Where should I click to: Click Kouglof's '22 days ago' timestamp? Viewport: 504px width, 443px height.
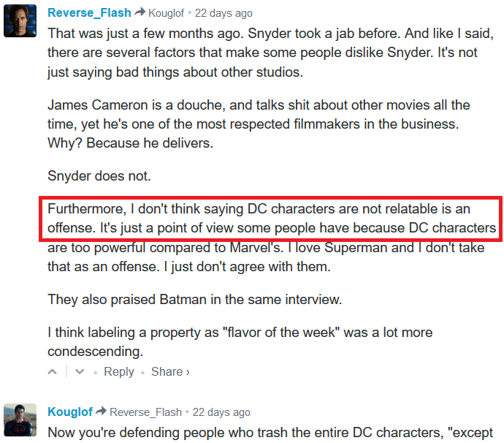tap(221, 412)
